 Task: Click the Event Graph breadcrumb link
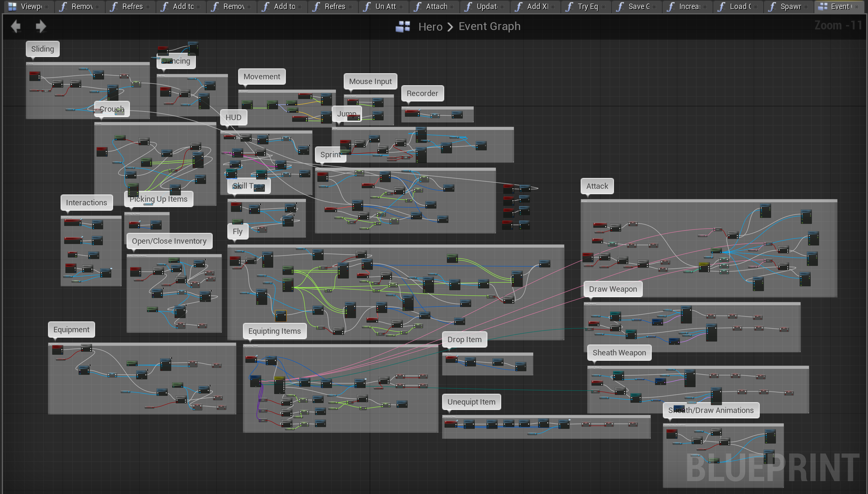[489, 26]
